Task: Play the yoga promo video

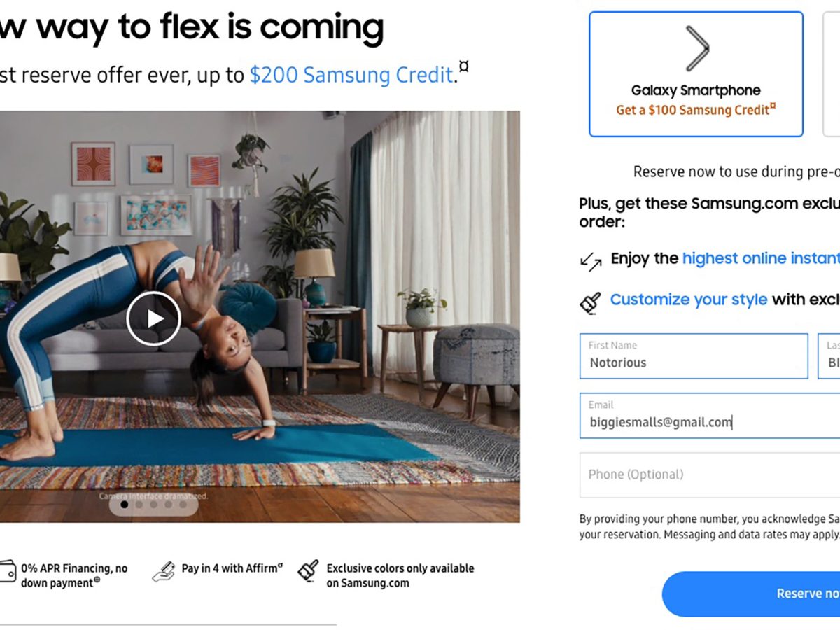Action: 154,318
